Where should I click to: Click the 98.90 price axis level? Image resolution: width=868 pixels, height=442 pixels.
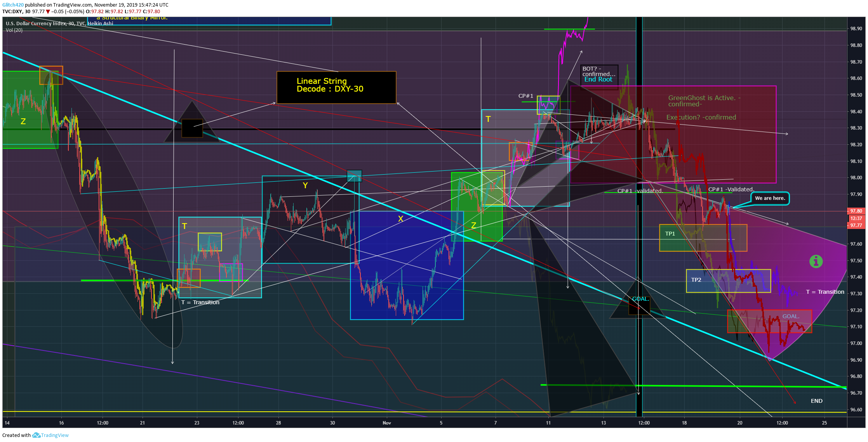tap(856, 29)
